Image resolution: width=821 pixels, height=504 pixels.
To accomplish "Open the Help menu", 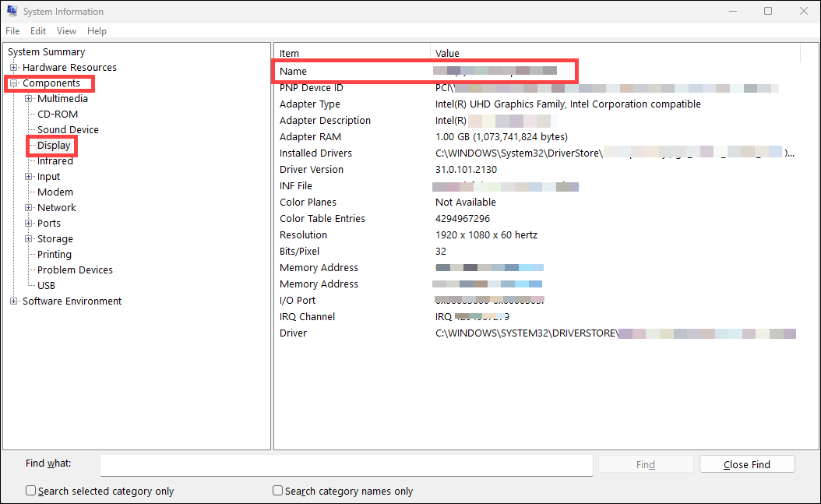I will [x=97, y=31].
